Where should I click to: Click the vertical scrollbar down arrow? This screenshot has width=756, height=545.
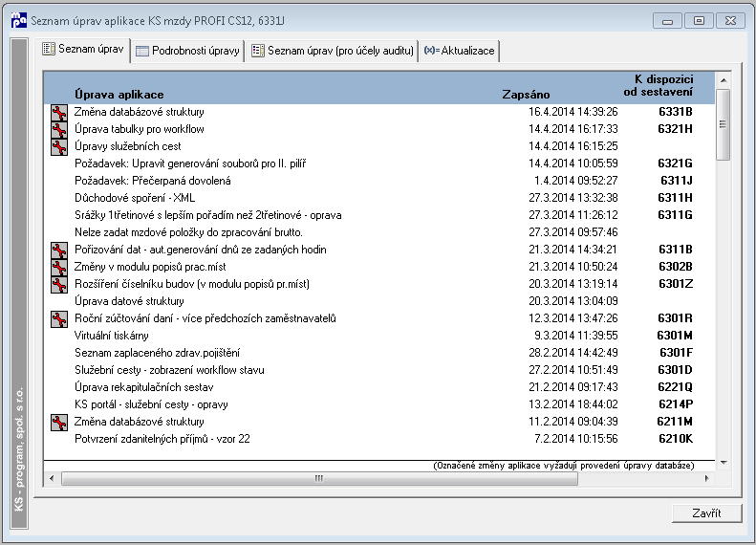coord(724,463)
